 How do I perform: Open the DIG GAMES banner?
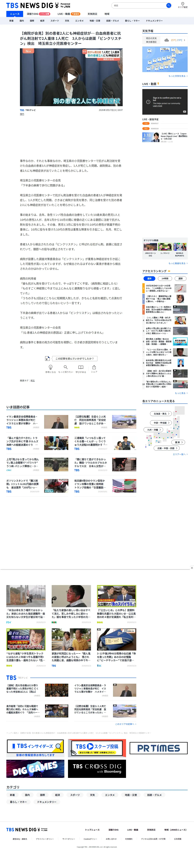click(x=35, y=769)
